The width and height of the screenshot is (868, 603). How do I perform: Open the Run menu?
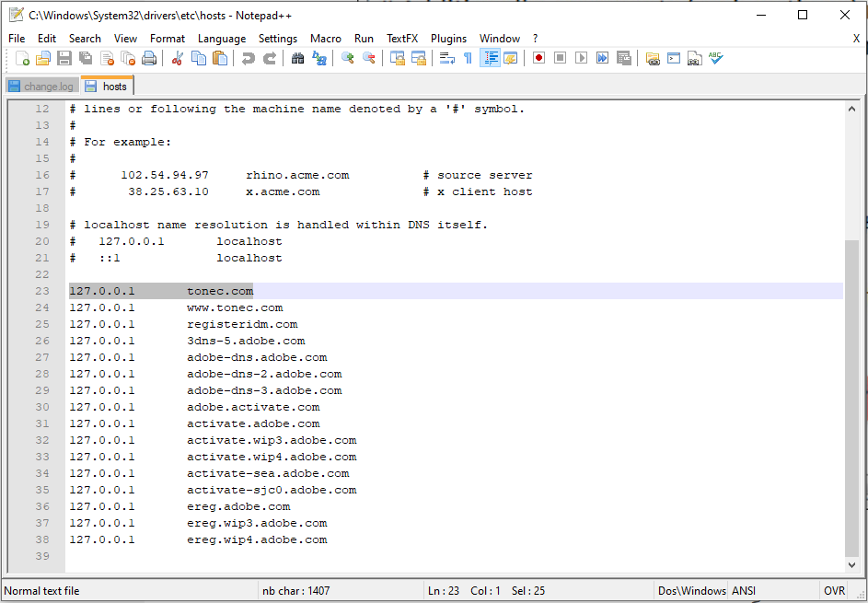click(x=364, y=39)
